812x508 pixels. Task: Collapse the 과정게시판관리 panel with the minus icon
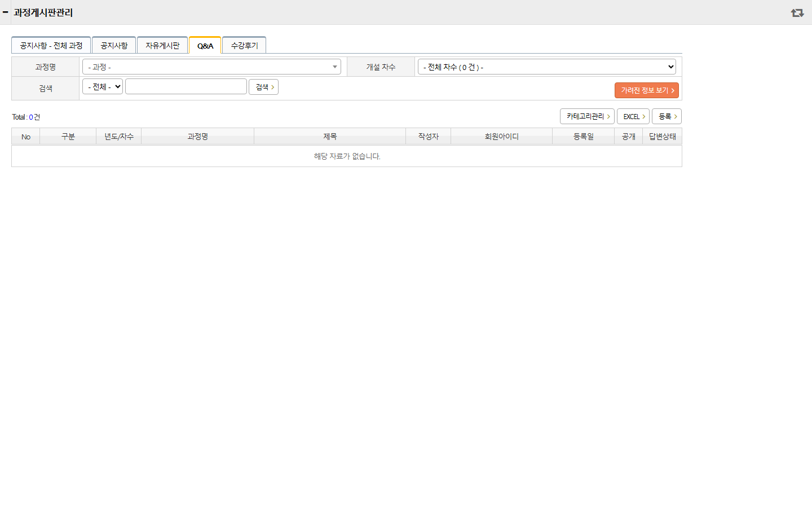[6, 12]
